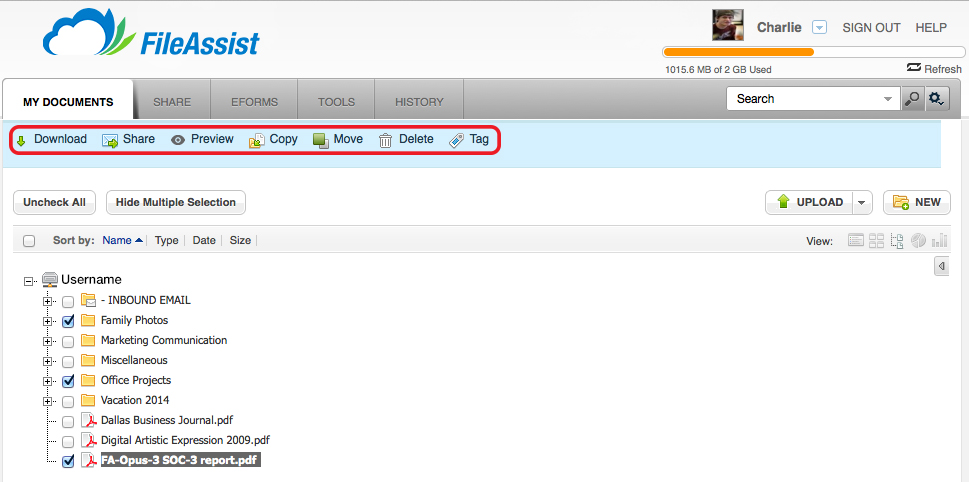Viewport: 969px width, 482px height.
Task: Switch to list view icon
Action: click(x=855, y=241)
